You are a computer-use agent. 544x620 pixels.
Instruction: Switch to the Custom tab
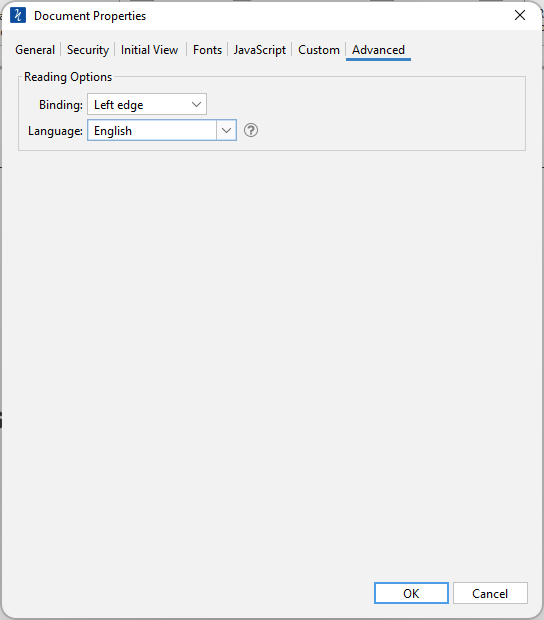click(x=319, y=50)
